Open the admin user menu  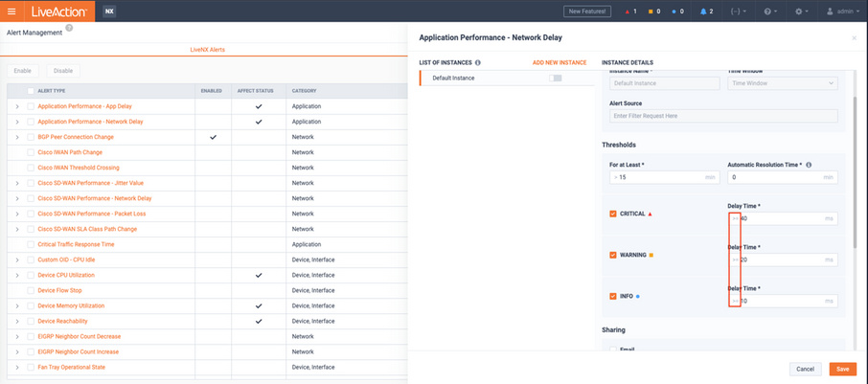tap(844, 11)
